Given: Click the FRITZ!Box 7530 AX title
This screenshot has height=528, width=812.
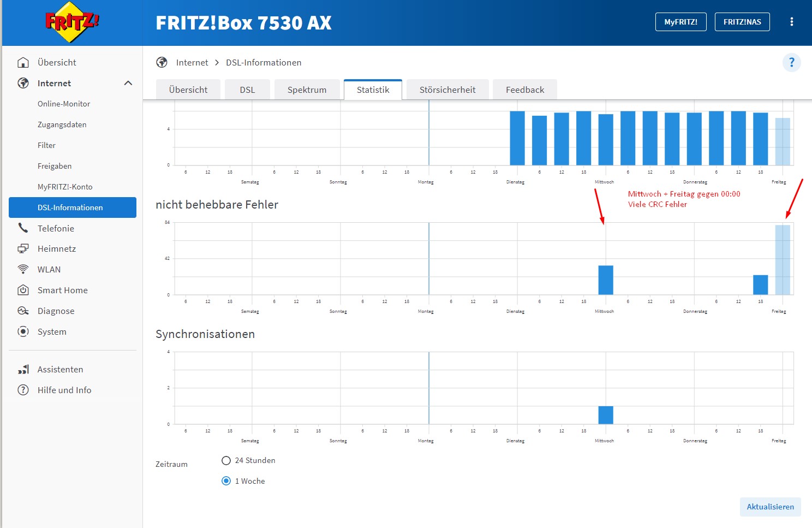Looking at the screenshot, I should pyautogui.click(x=243, y=22).
